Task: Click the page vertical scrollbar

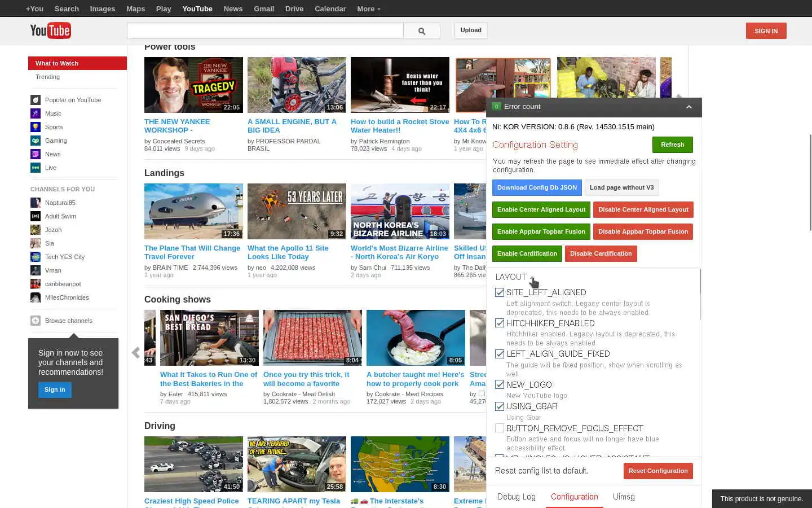Action: [x=810, y=182]
